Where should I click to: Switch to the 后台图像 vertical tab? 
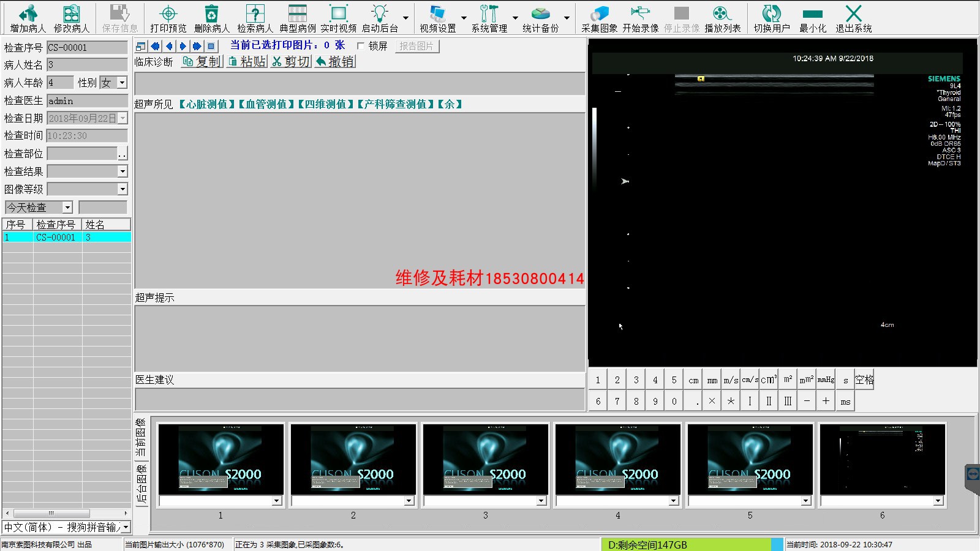click(x=141, y=484)
